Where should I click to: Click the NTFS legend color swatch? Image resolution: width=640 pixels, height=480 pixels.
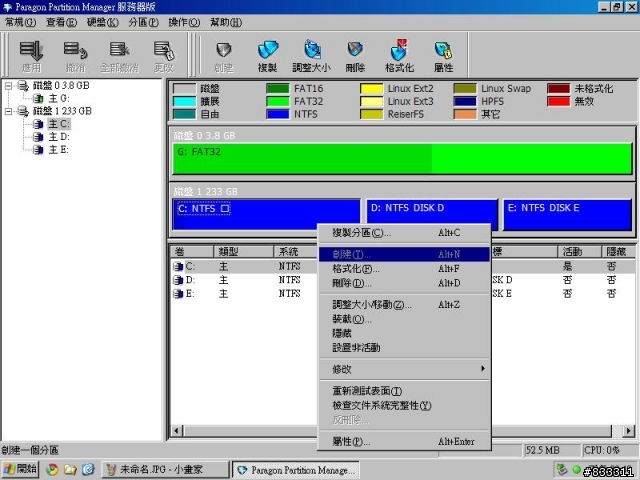tap(278, 114)
